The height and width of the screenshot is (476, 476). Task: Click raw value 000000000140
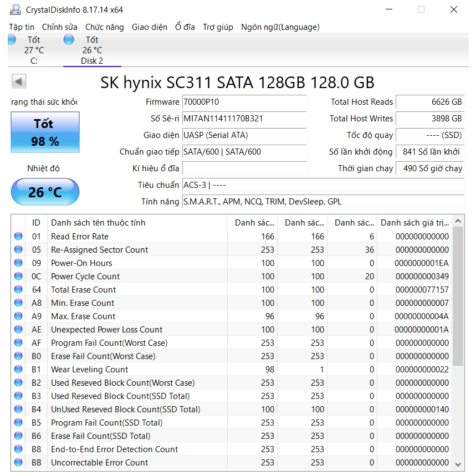pos(422,409)
